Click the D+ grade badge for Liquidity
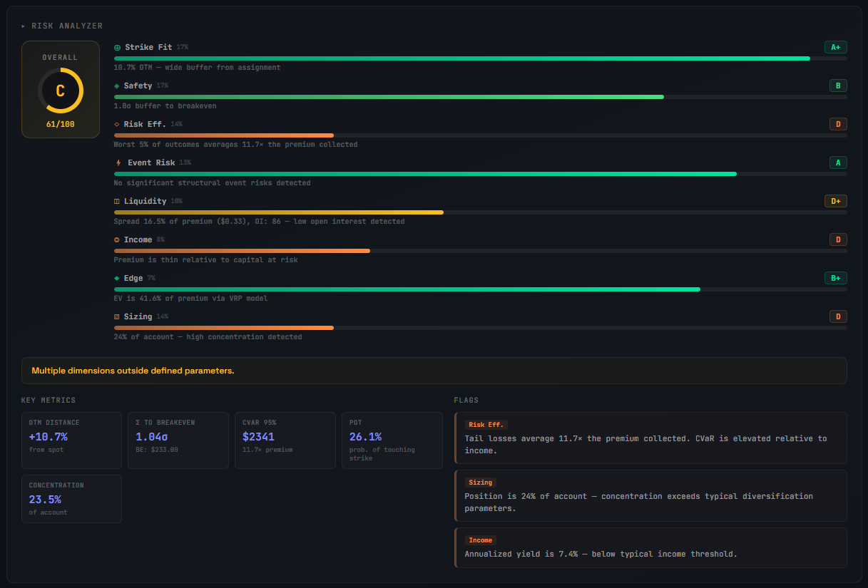The width and height of the screenshot is (868, 588). point(836,201)
